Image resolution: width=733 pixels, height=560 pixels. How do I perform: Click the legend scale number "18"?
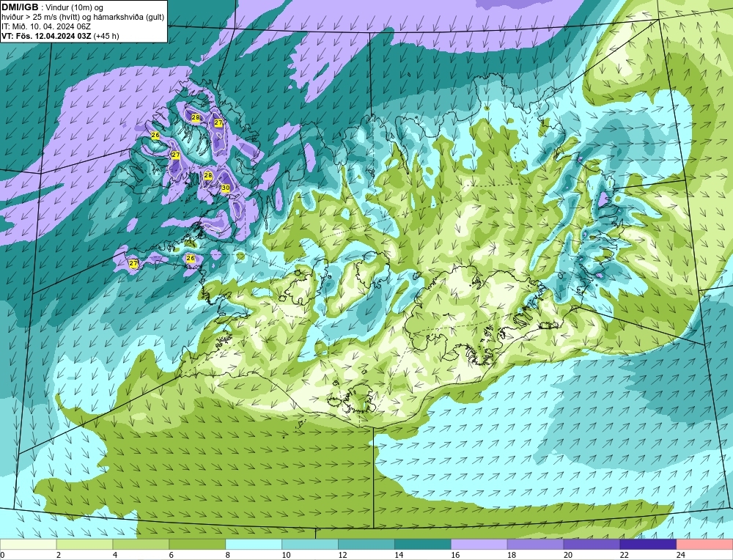click(x=512, y=555)
